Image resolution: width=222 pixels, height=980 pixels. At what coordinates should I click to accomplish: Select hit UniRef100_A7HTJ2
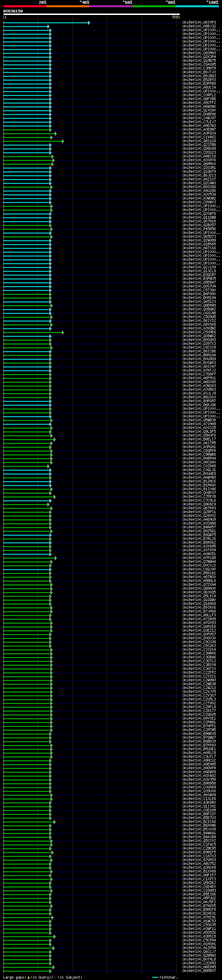[199, 370]
